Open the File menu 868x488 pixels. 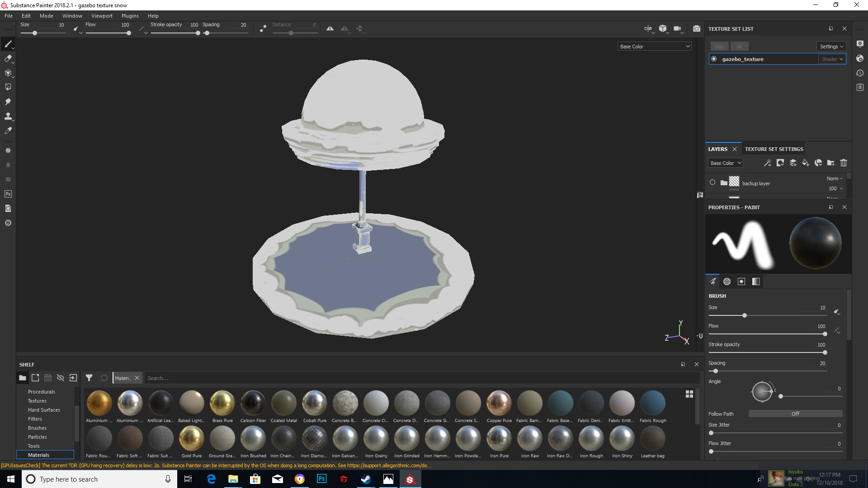tap(9, 15)
